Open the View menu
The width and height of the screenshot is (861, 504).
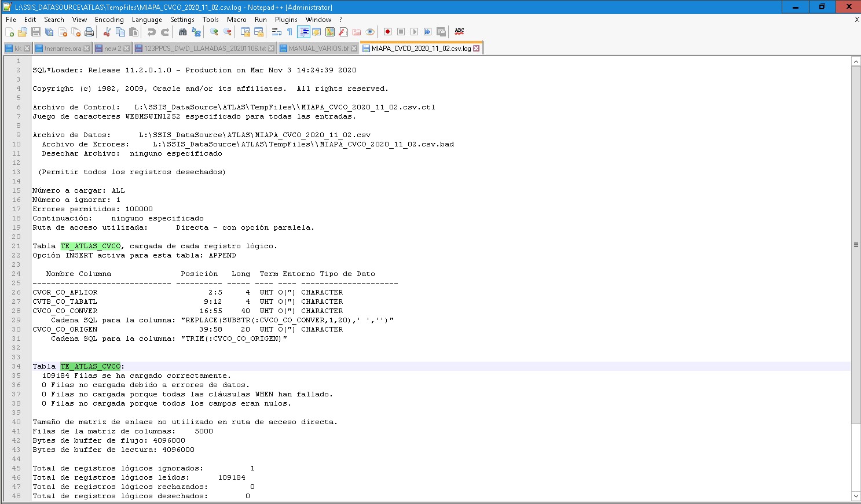pos(79,19)
